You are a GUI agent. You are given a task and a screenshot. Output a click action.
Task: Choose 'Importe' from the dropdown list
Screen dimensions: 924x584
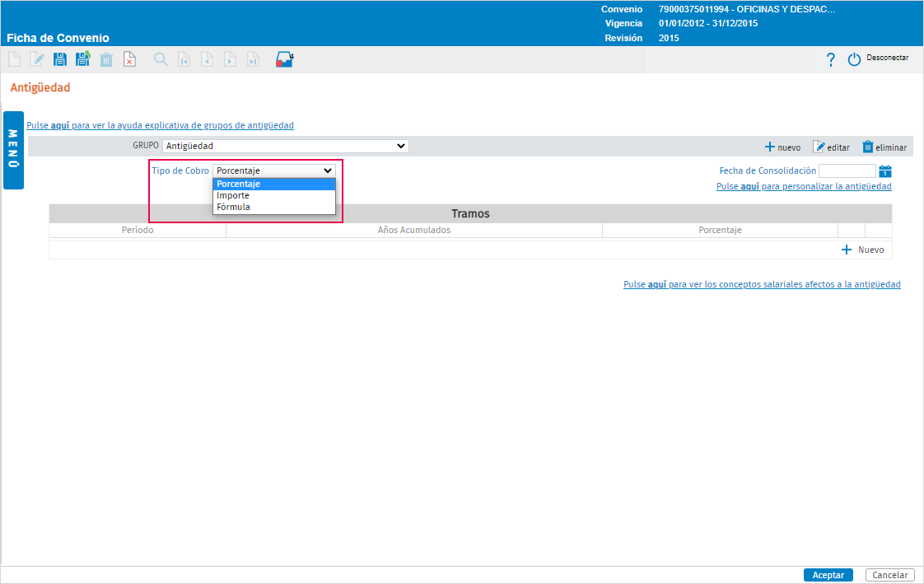[274, 196]
